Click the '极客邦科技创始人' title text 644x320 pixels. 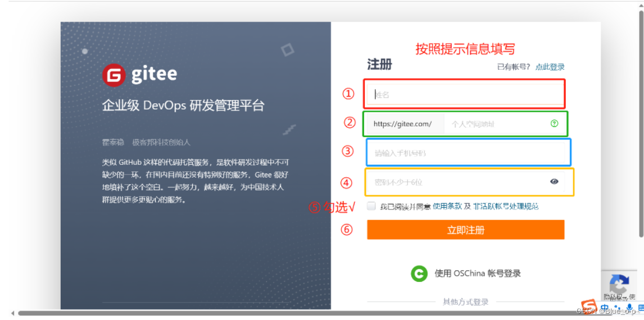click(x=161, y=143)
